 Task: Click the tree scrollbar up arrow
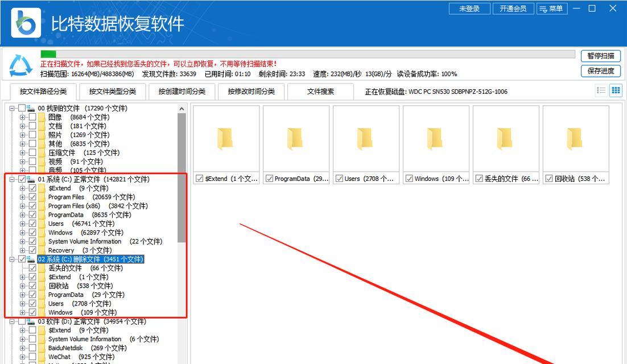click(181, 109)
